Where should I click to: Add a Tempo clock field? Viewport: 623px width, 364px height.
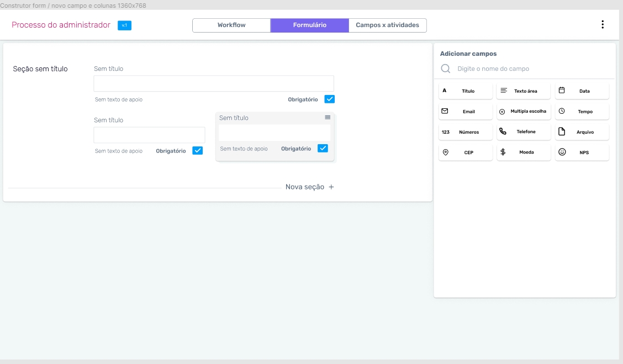pos(582,112)
